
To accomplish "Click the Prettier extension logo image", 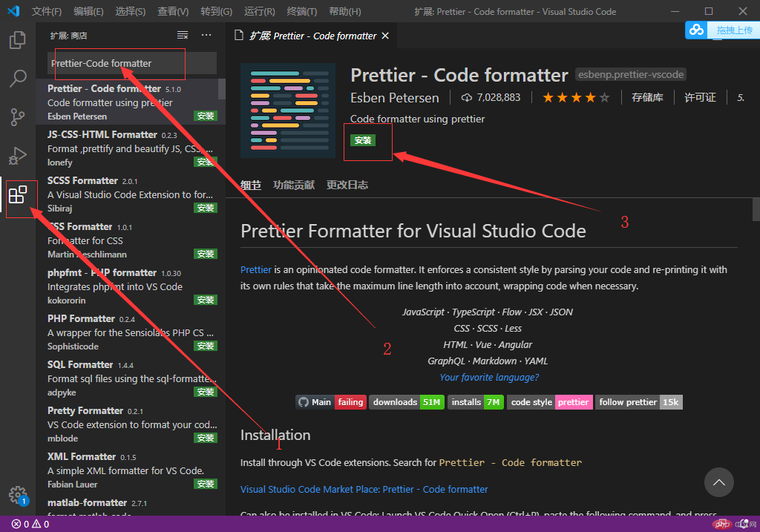I will (288, 111).
